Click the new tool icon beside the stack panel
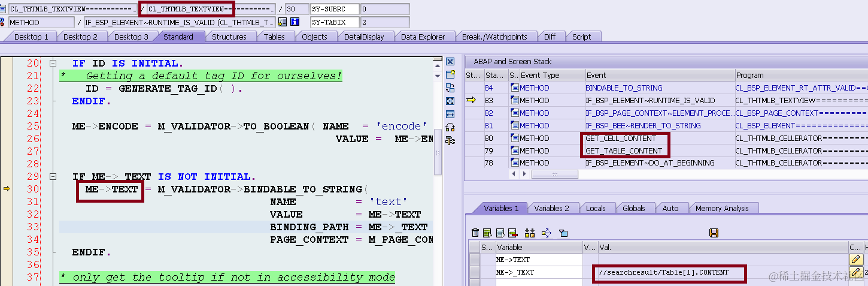The width and height of the screenshot is (868, 286). pos(450,75)
